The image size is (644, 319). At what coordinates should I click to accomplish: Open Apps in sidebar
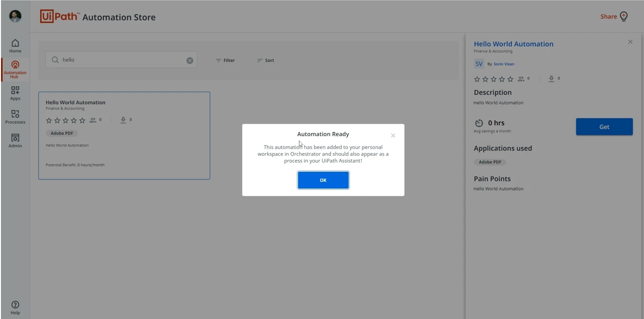point(15,93)
